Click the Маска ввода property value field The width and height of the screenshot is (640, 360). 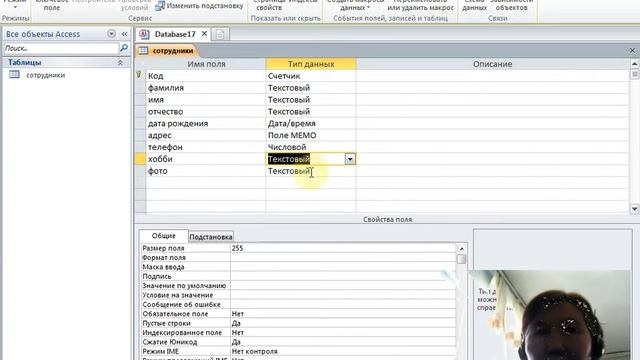tap(343, 267)
